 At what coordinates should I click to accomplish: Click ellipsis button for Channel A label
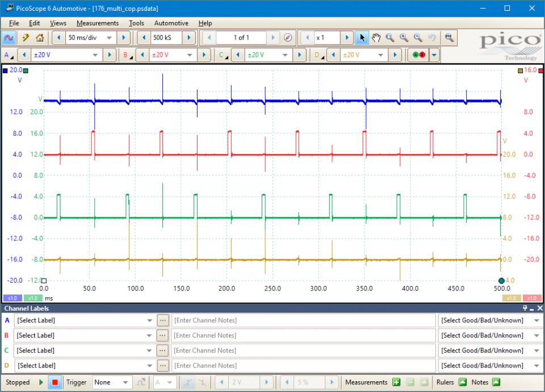[x=163, y=320]
